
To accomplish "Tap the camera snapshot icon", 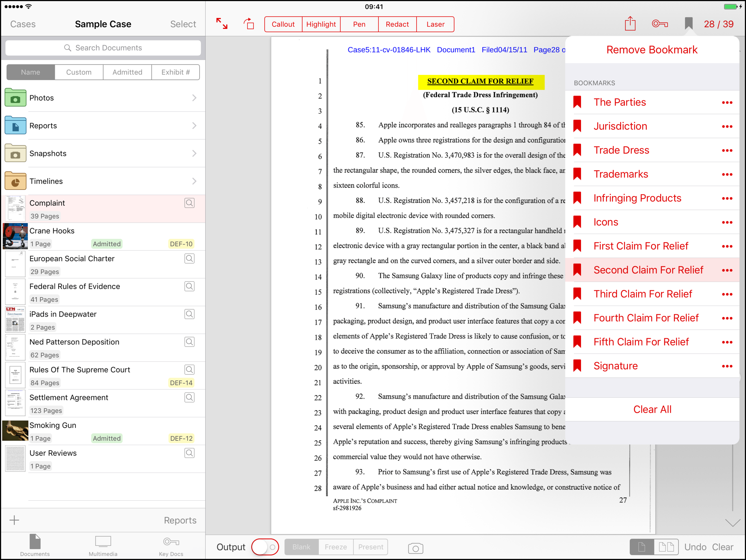I will (415, 548).
